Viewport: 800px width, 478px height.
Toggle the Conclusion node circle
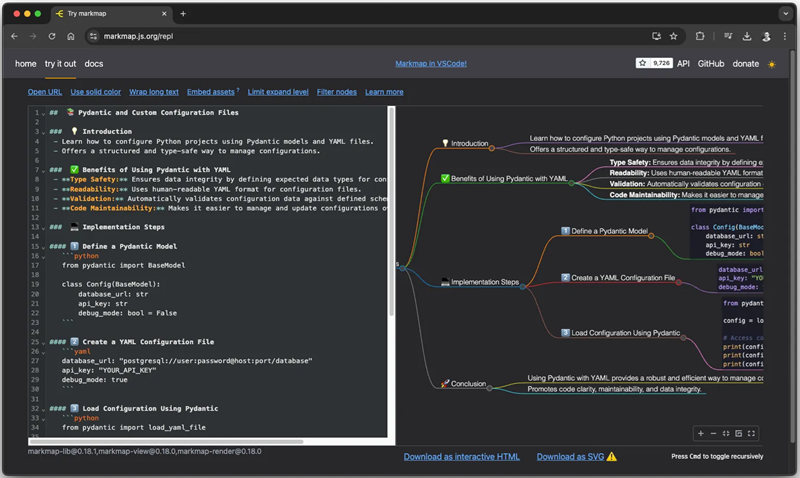490,388
